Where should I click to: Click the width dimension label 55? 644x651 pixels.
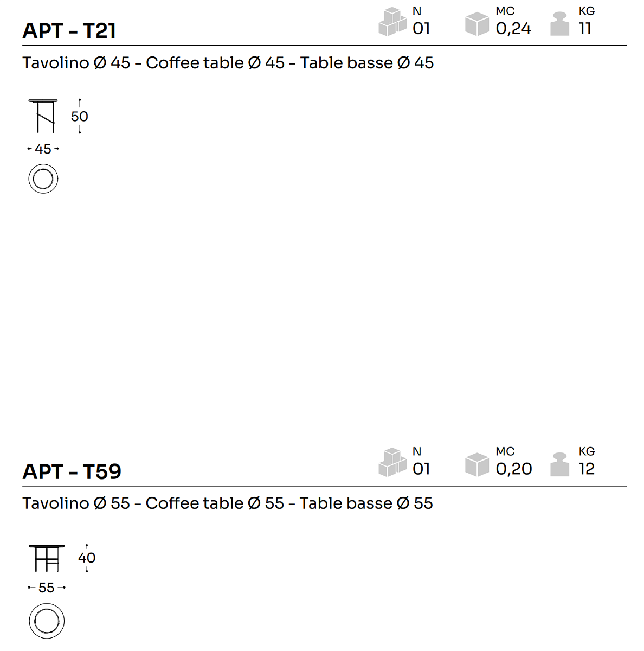(47, 588)
